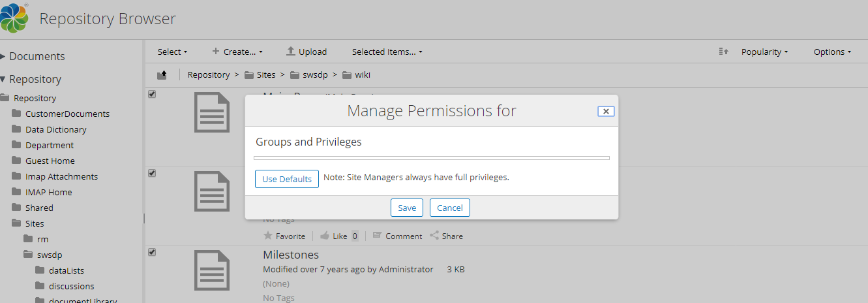This screenshot has width=868, height=303.
Task: Open the Options dropdown menu
Action: [x=832, y=52]
